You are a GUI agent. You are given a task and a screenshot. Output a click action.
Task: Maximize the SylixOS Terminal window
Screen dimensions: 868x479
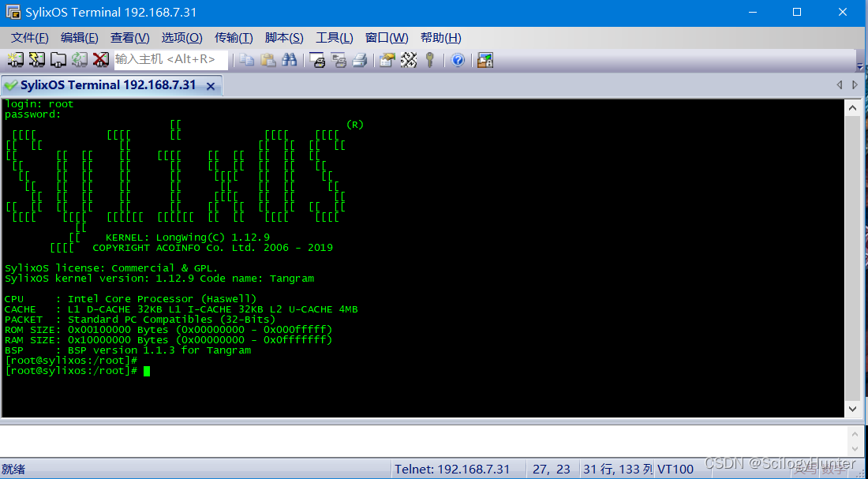pyautogui.click(x=797, y=12)
